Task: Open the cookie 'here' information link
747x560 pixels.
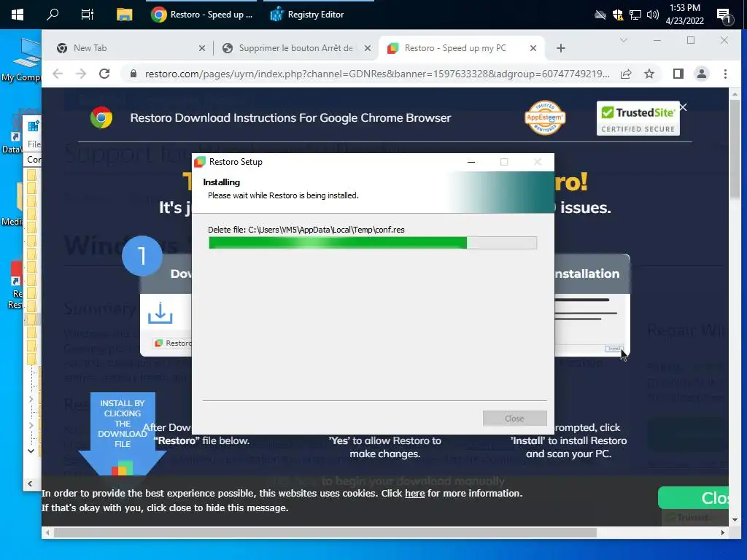Action: coord(414,494)
